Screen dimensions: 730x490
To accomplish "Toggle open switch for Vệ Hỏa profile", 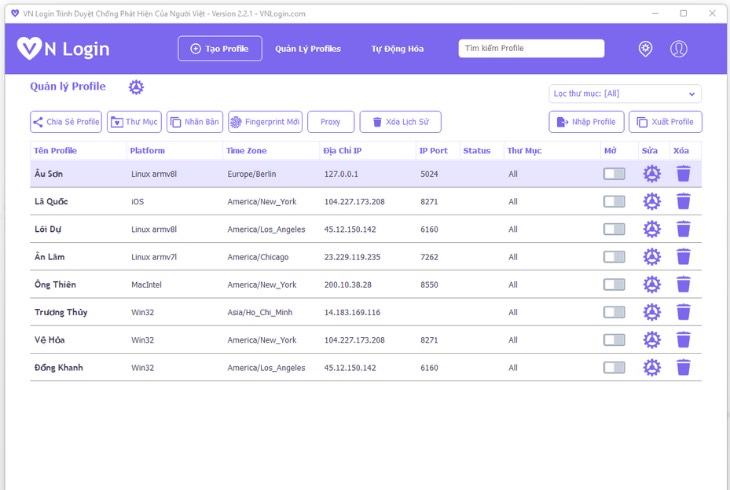I will click(x=614, y=340).
